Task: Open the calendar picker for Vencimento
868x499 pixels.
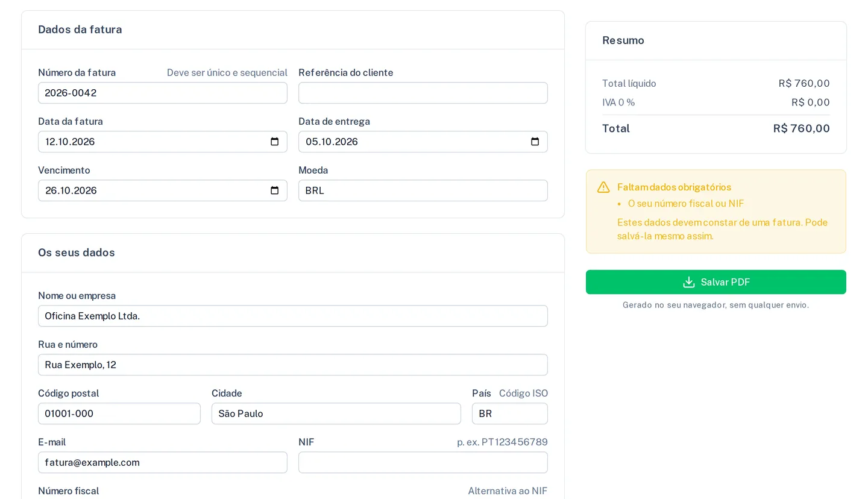Action: (275, 190)
